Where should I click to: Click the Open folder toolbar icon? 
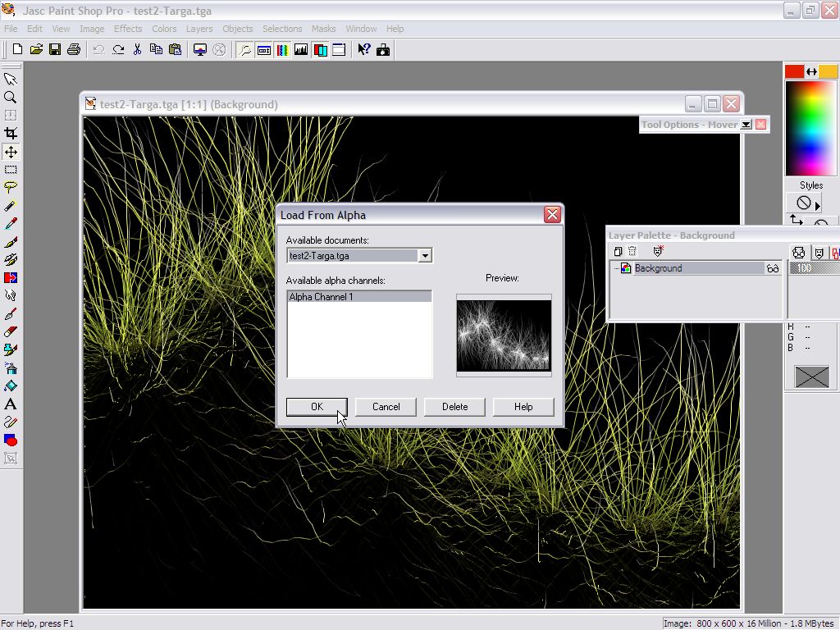tap(36, 50)
